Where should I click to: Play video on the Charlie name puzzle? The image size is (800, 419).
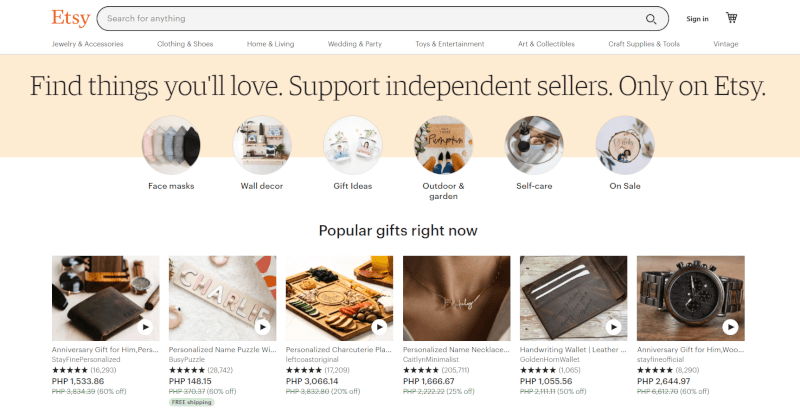[263, 327]
